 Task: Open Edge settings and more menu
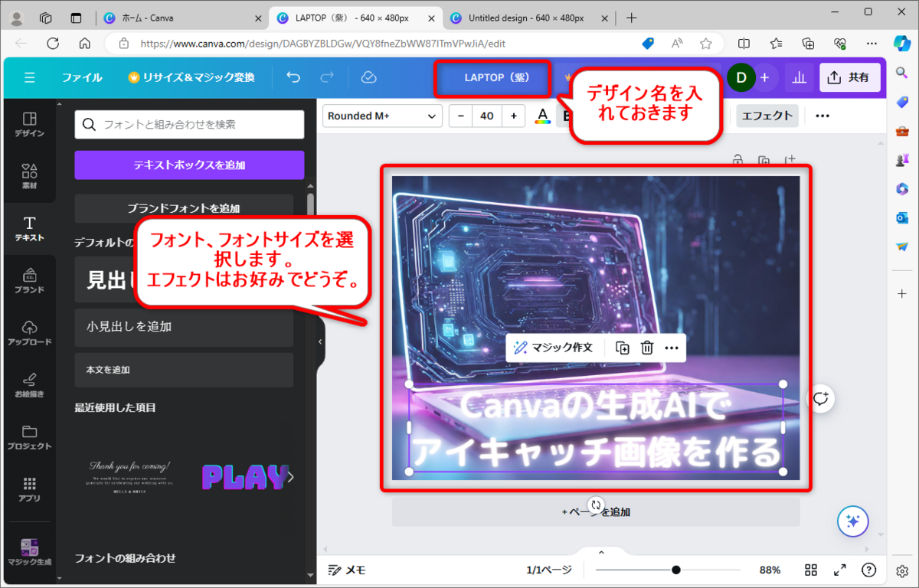tap(872, 44)
